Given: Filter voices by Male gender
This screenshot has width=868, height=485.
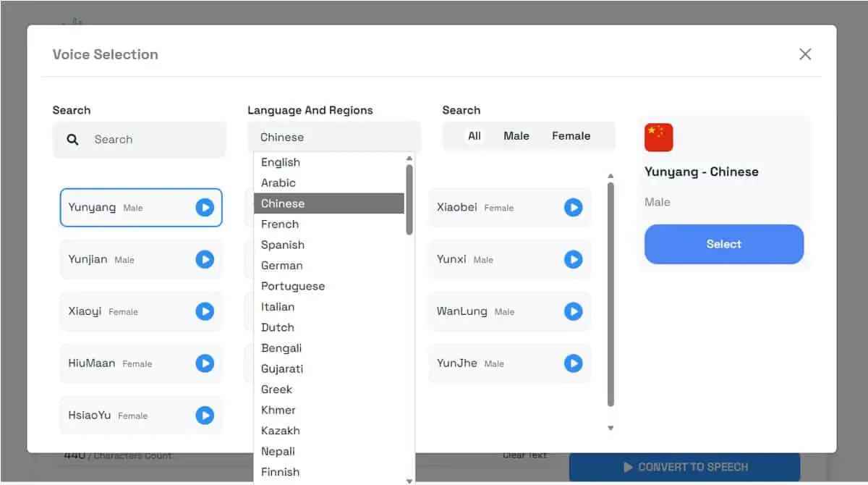Looking at the screenshot, I should (516, 136).
